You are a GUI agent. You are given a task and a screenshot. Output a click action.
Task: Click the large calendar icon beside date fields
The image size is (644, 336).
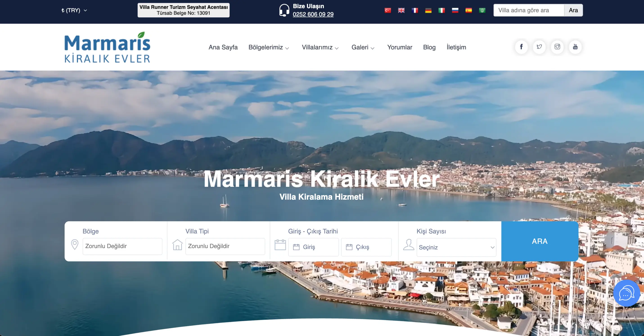coord(280,245)
